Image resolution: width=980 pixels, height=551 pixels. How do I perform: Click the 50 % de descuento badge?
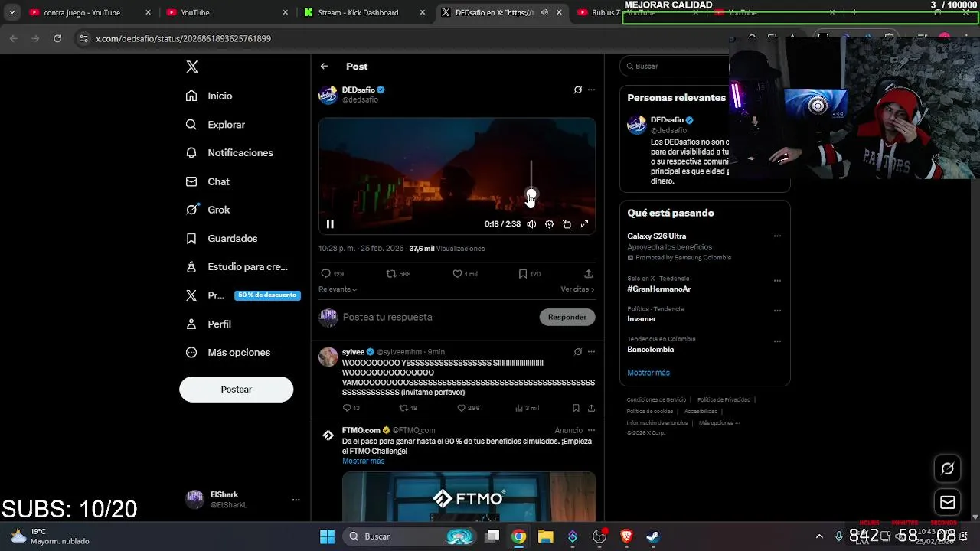(x=266, y=295)
